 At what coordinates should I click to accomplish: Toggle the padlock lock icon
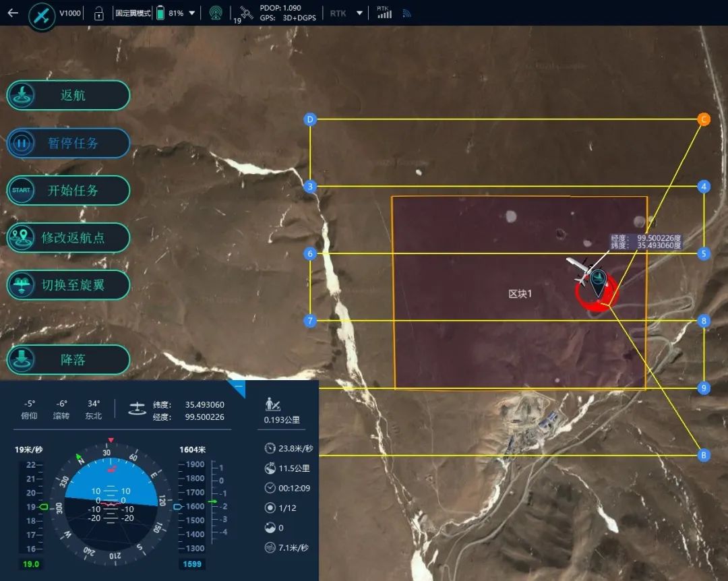(99, 13)
